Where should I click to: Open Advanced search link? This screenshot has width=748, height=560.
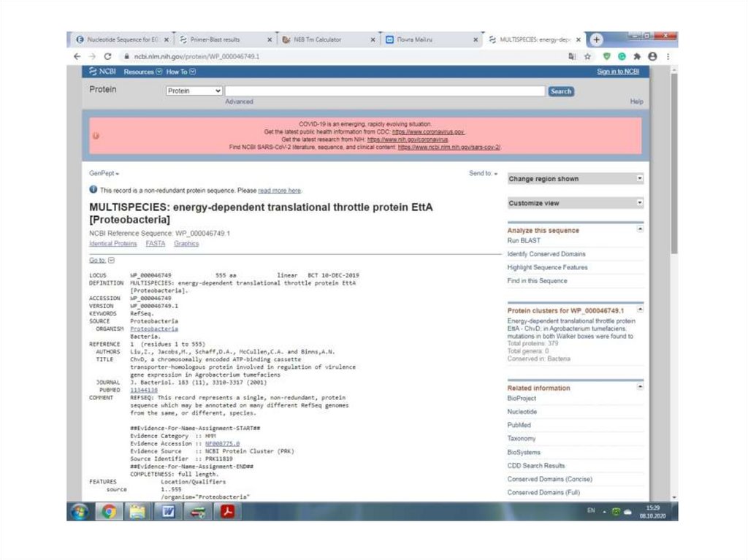point(239,101)
